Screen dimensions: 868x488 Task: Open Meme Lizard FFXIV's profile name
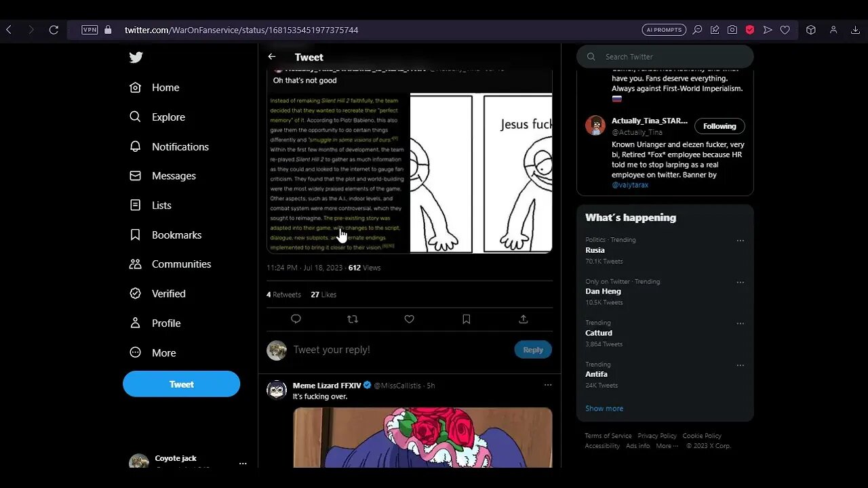coord(327,385)
